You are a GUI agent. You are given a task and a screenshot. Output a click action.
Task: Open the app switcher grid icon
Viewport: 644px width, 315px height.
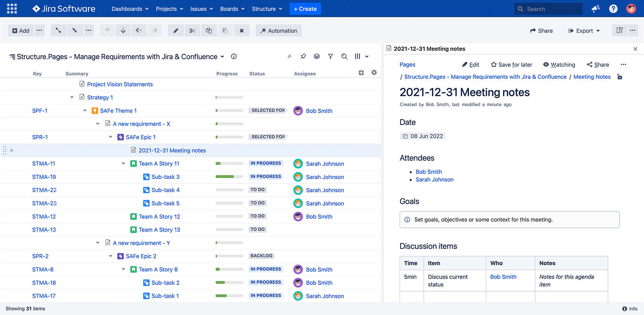tap(12, 9)
